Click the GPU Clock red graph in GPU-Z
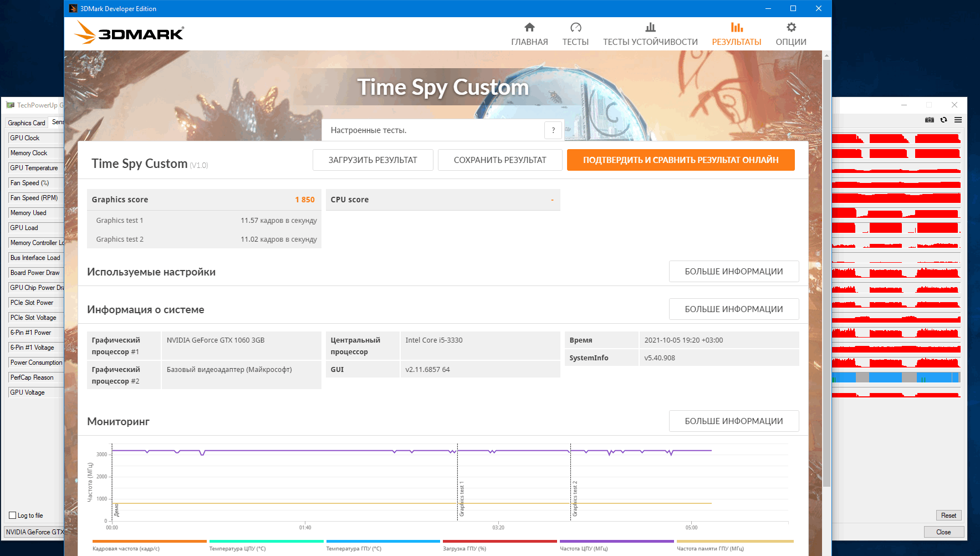 896,138
